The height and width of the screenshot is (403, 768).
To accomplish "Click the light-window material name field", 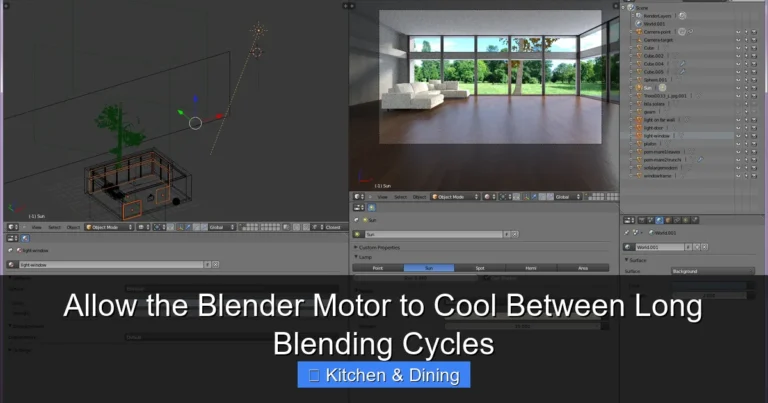I will [111, 264].
